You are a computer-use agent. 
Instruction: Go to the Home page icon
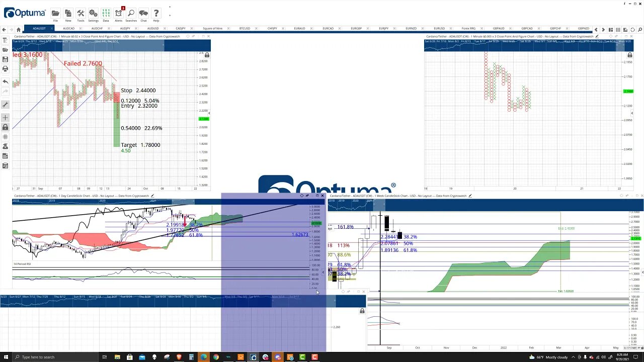[x=19, y=30]
